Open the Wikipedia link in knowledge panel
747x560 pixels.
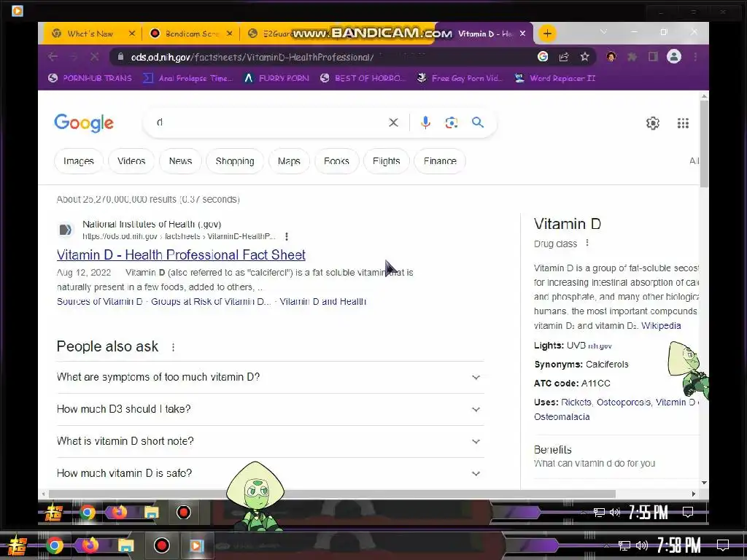[661, 326]
